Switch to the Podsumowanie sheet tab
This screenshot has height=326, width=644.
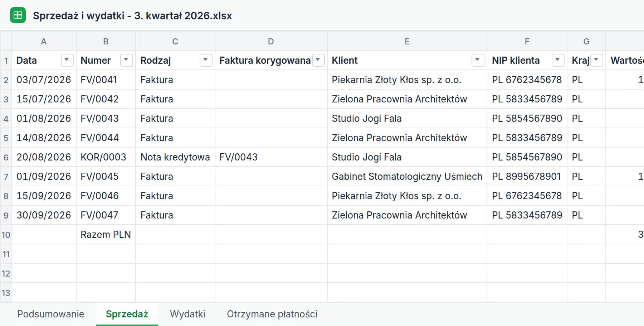pyautogui.click(x=51, y=314)
